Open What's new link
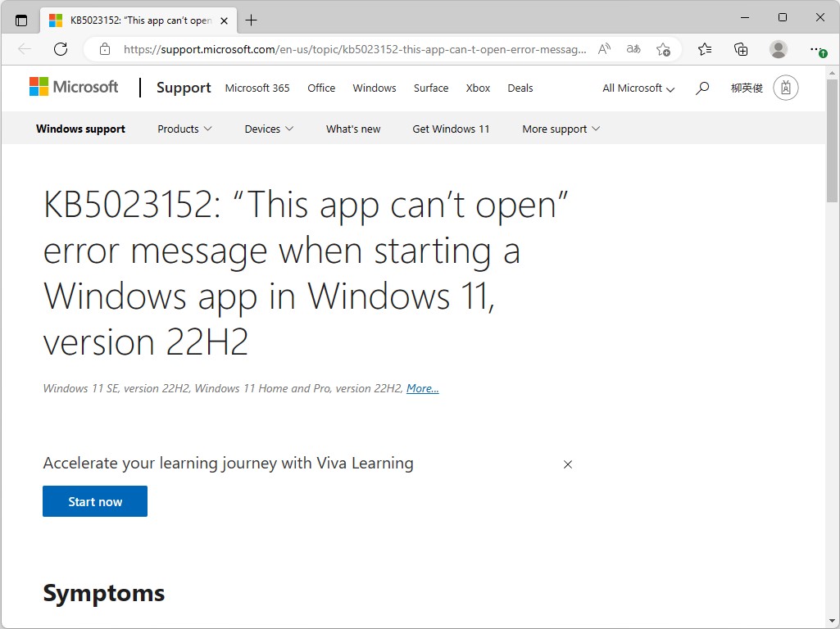 [x=353, y=129]
